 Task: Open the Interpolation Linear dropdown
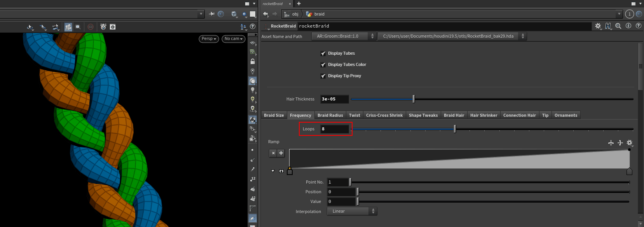click(352, 211)
